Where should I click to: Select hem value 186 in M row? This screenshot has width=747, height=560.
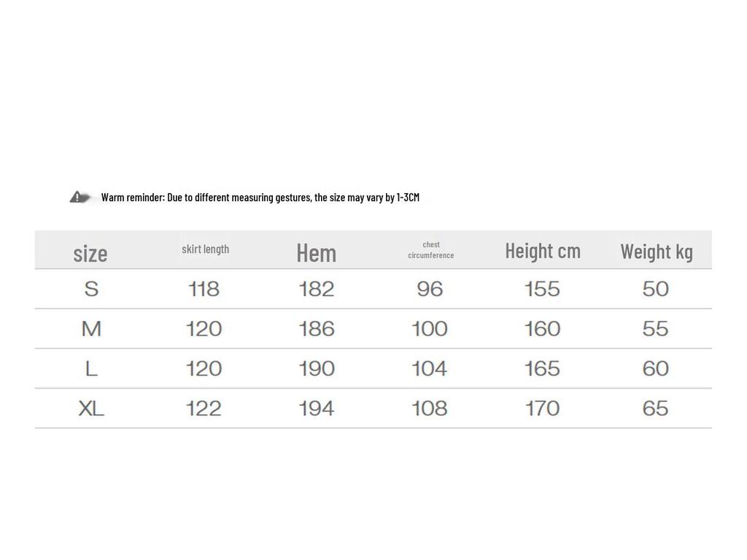(x=317, y=329)
